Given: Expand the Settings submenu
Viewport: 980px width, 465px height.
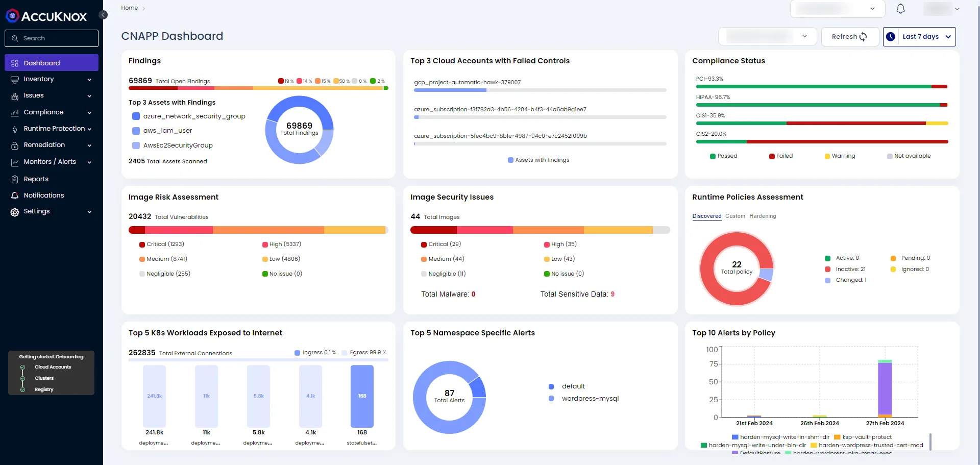Looking at the screenshot, I should [x=89, y=212].
